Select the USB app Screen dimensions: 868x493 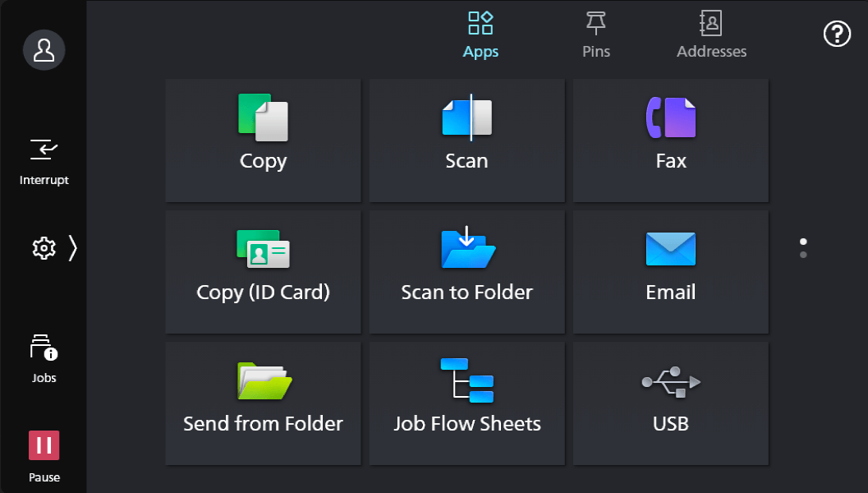pyautogui.click(x=670, y=403)
